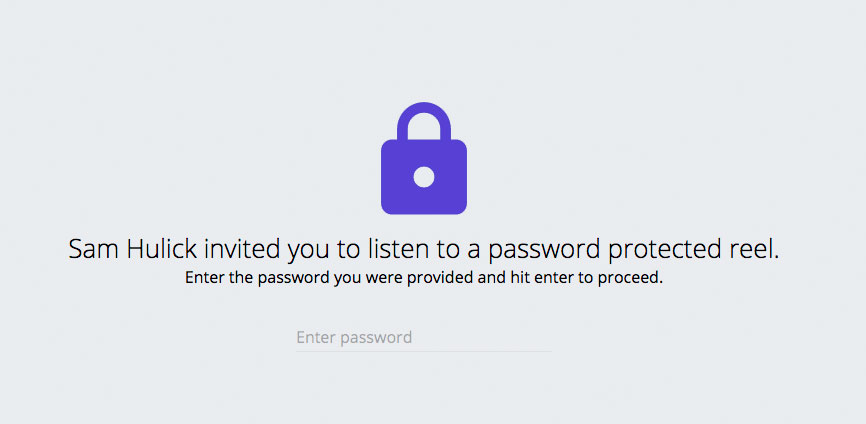Click the purple padlock icon
Image resolution: width=866 pixels, height=424 pixels.
(x=424, y=158)
